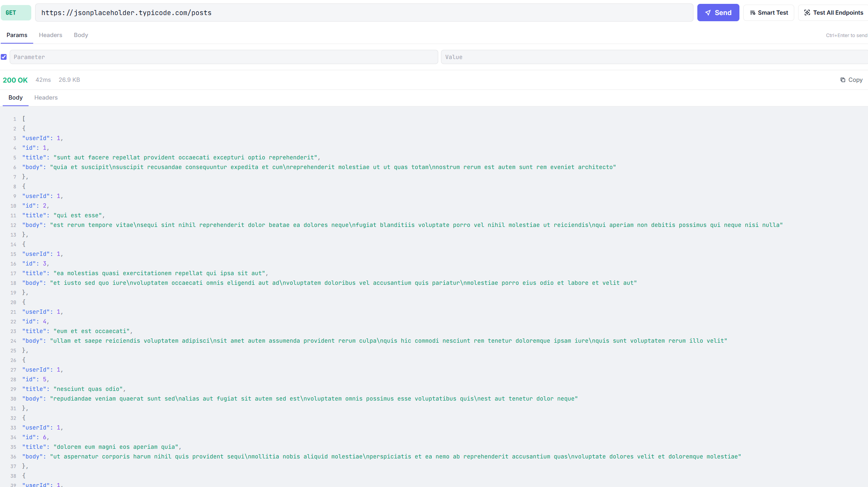
Task: Click the Smart Test list icon
Action: point(753,13)
